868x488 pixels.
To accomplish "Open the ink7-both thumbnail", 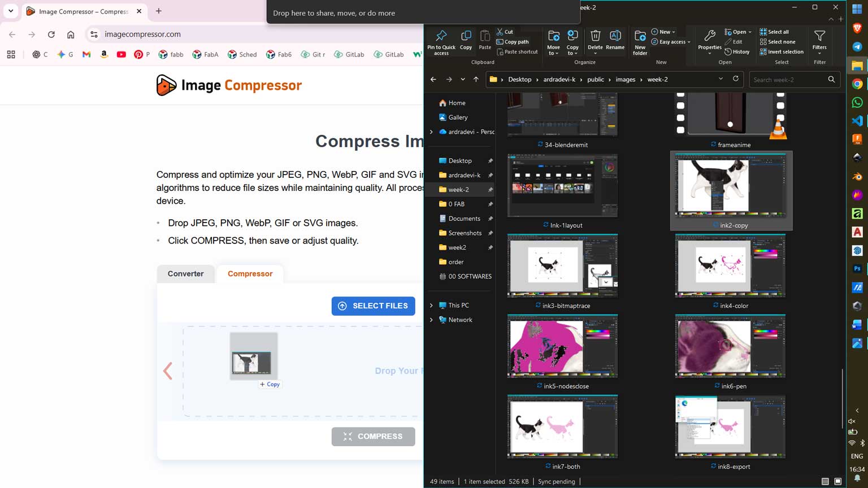I will coord(562,426).
